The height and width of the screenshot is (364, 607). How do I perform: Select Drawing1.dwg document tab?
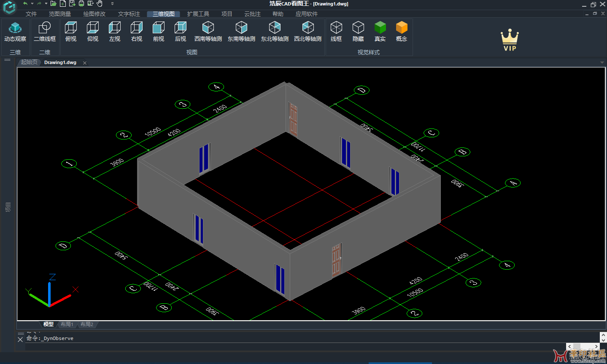[x=60, y=62]
